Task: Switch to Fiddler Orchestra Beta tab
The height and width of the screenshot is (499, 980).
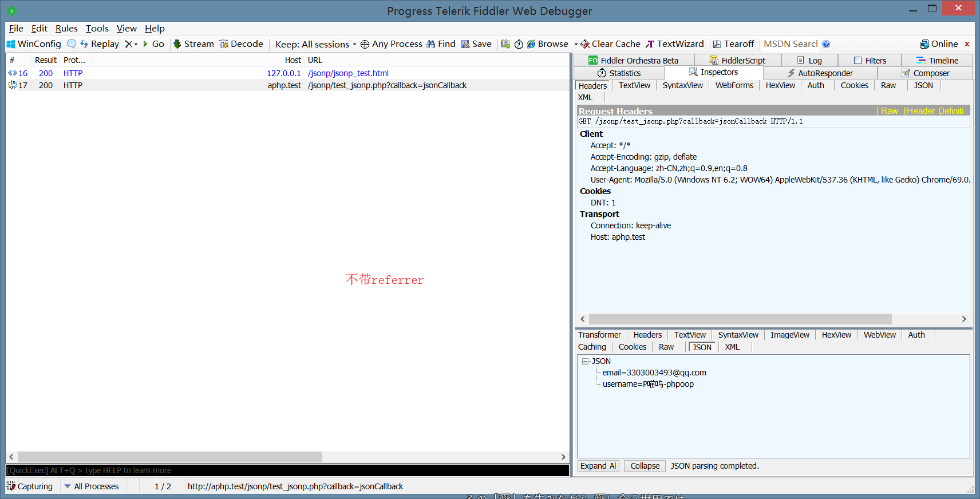Action: 634,61
